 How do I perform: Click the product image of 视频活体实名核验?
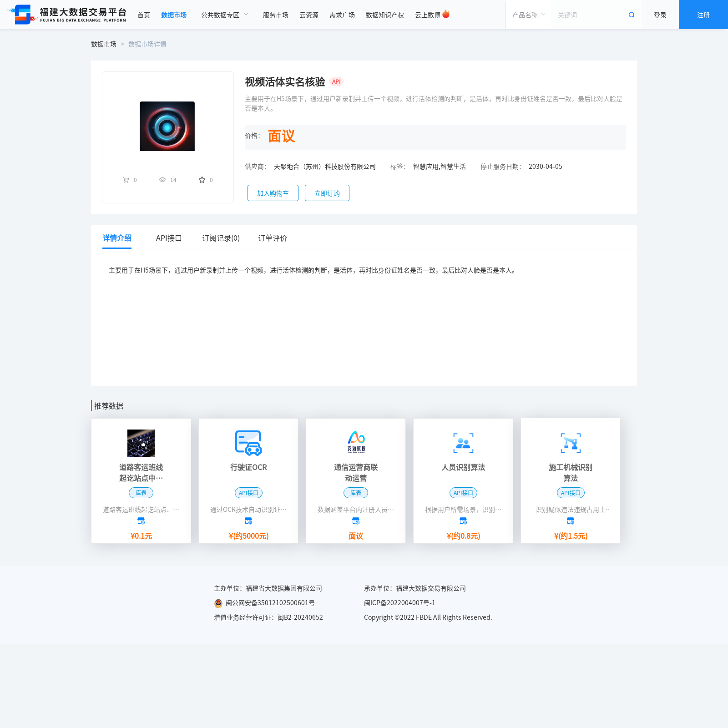[x=167, y=126]
